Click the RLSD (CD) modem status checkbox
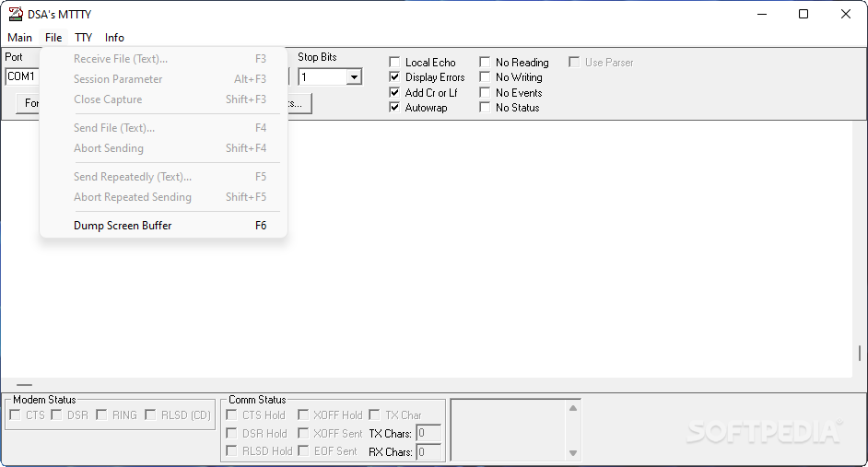The image size is (868, 467). (x=150, y=415)
